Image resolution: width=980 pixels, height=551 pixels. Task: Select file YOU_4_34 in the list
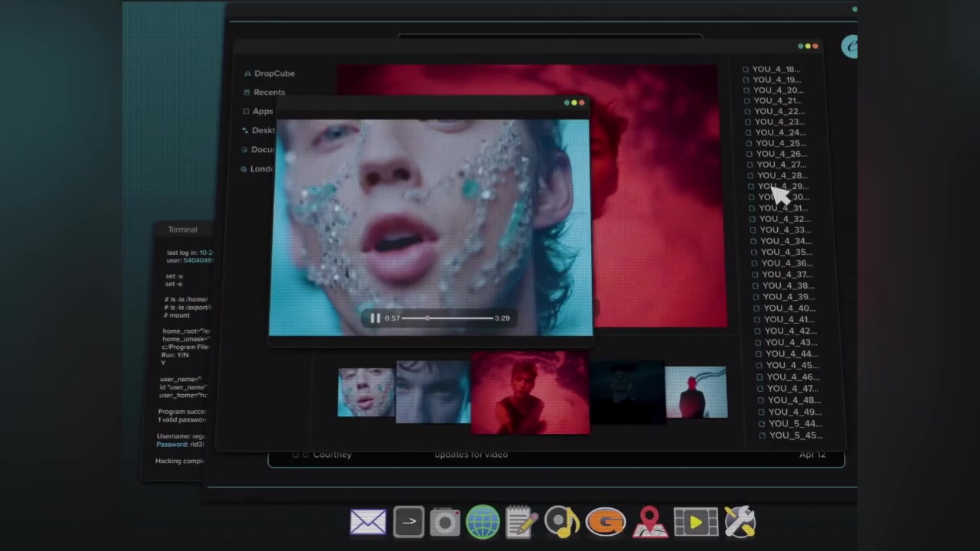click(786, 241)
